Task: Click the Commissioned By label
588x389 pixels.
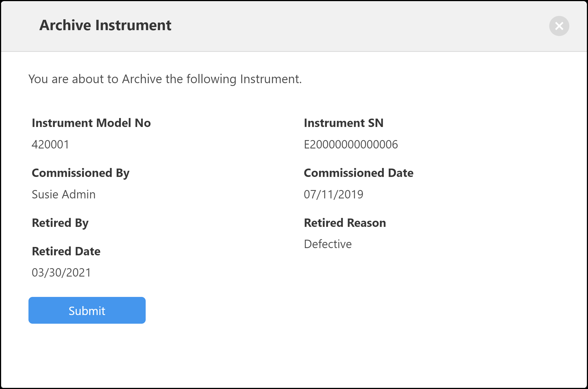Action: pyautogui.click(x=81, y=173)
